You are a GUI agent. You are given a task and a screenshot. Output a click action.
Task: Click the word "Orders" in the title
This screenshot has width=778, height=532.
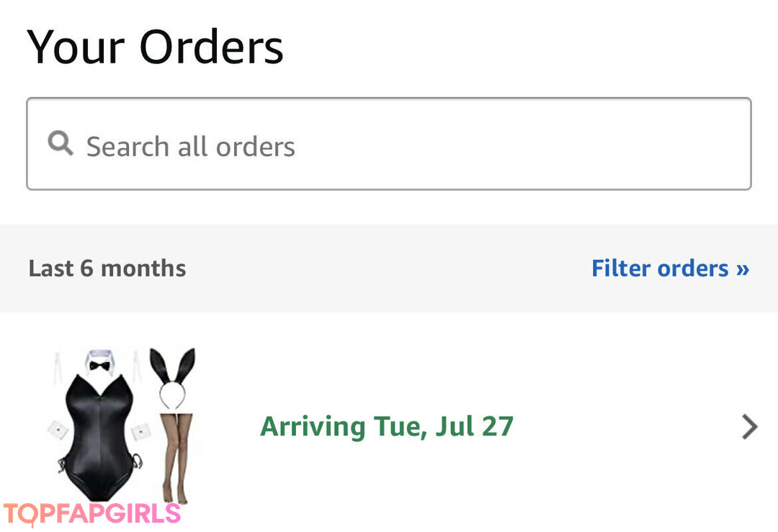click(211, 48)
